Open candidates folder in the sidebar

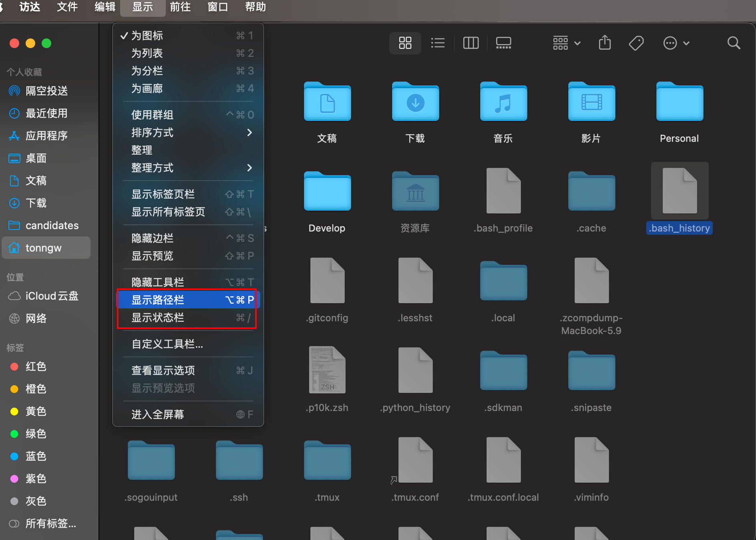pos(46,226)
